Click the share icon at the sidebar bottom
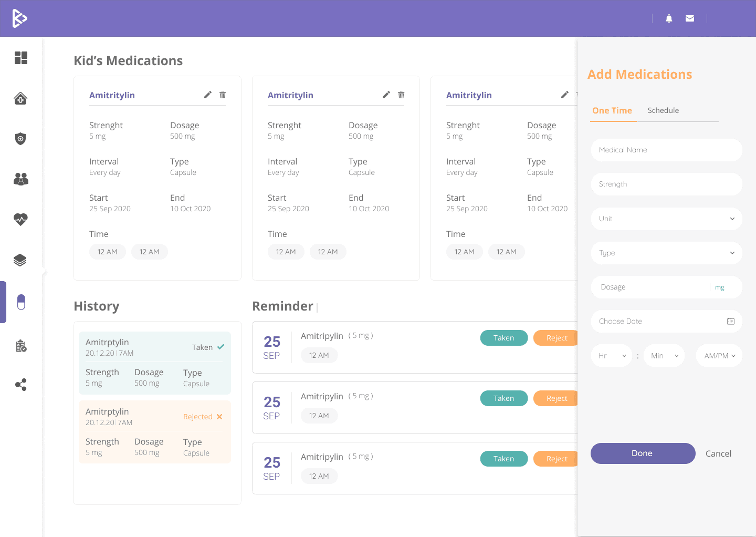Screen dimensions: 756x537 click(x=20, y=385)
